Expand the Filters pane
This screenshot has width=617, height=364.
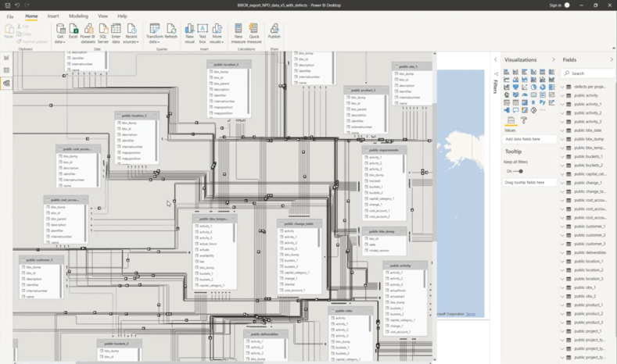(496, 59)
